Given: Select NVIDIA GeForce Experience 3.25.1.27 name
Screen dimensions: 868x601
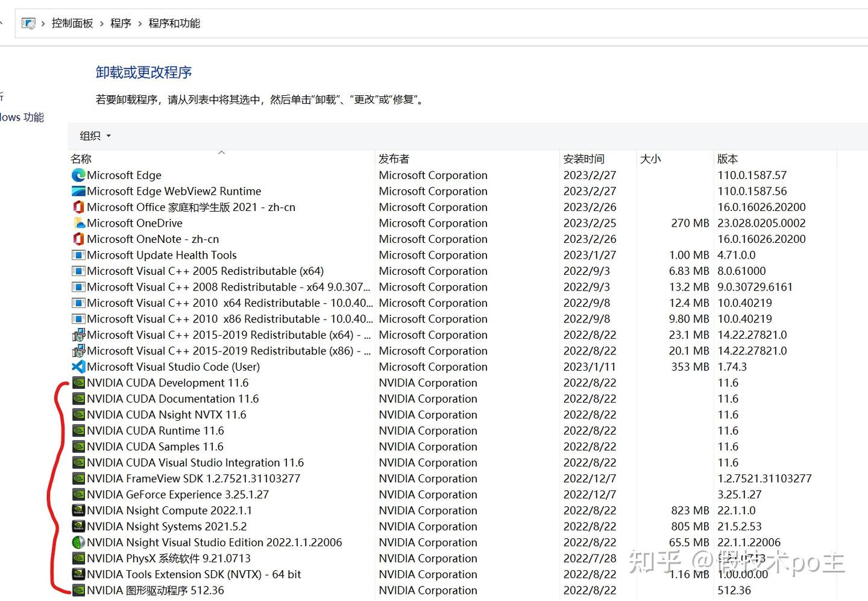Looking at the screenshot, I should (x=178, y=495).
